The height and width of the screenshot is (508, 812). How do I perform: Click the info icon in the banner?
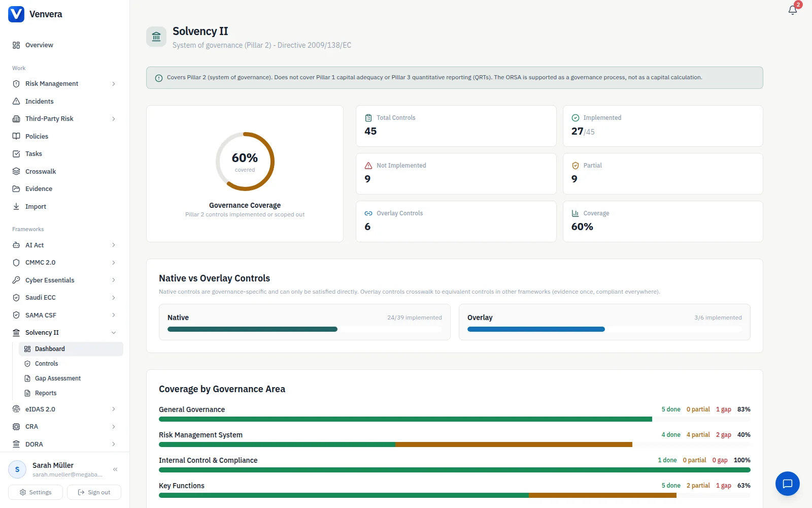(x=159, y=78)
